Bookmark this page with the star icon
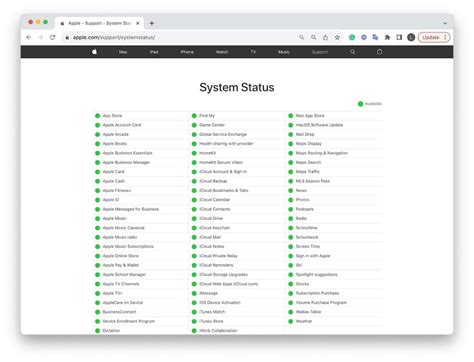474x362 pixels. coord(337,37)
